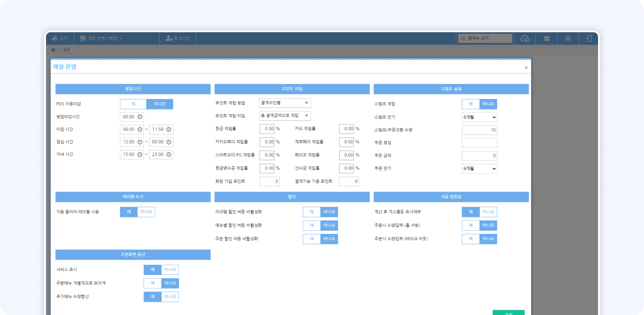The width and height of the screenshot is (644, 315).
Task: Click clock icon on 저녁 시간 end time
Action: [x=169, y=155]
